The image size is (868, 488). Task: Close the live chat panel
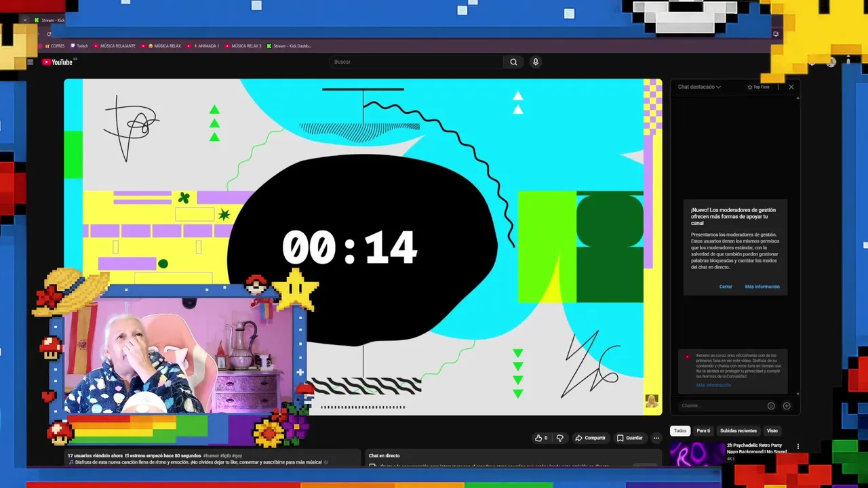point(791,87)
